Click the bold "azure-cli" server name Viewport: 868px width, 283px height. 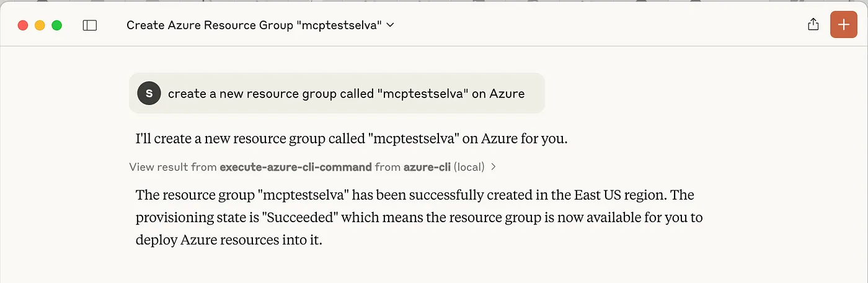click(427, 167)
